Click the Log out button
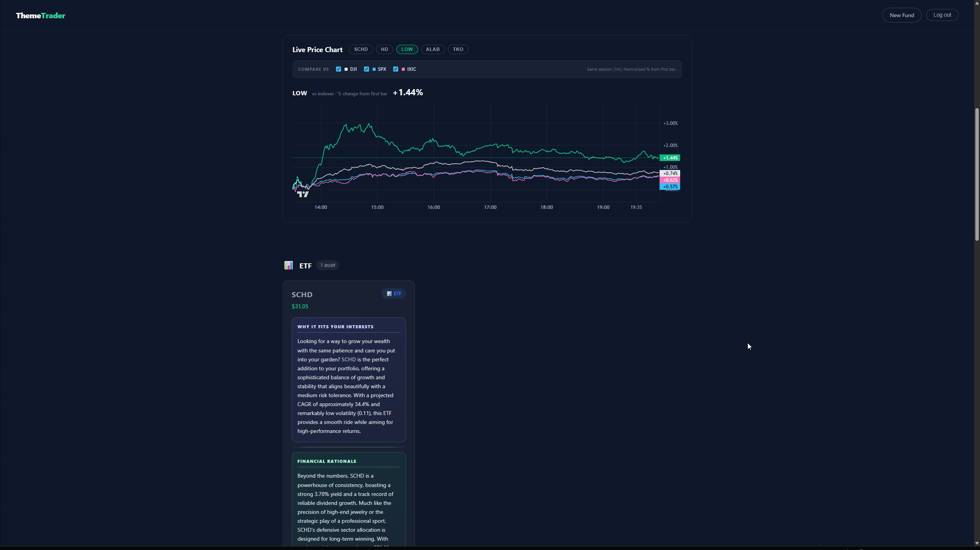Screen dimensions: 980x550 (x=942, y=15)
